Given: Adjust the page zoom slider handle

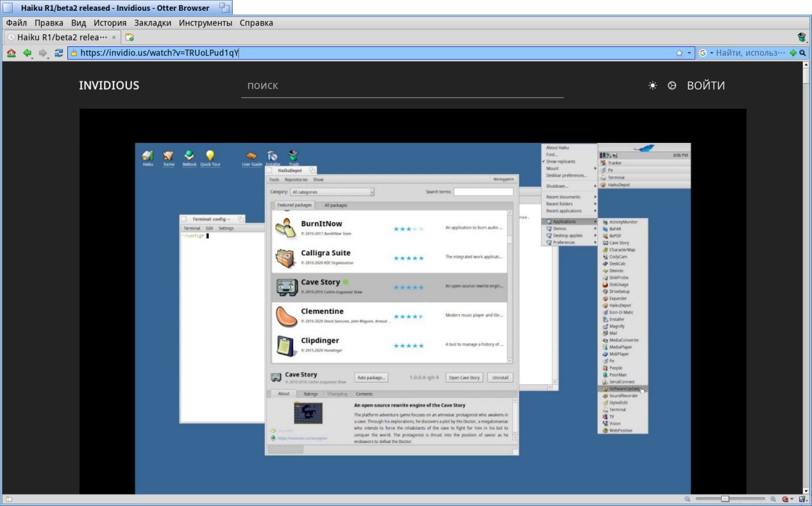Looking at the screenshot, I should [724, 499].
